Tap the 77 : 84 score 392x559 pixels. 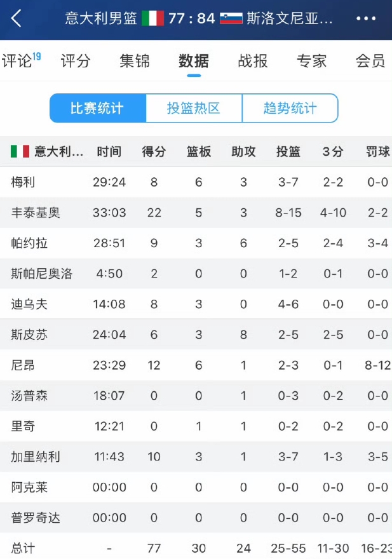[x=192, y=18]
